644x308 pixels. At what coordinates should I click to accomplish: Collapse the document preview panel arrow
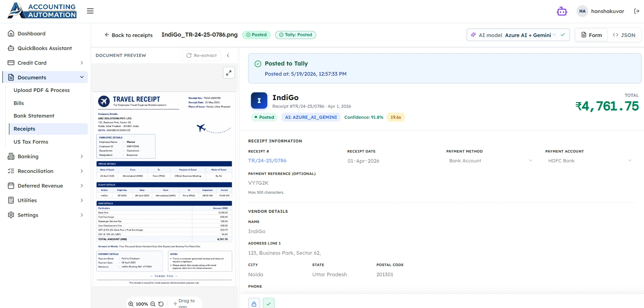click(x=228, y=55)
